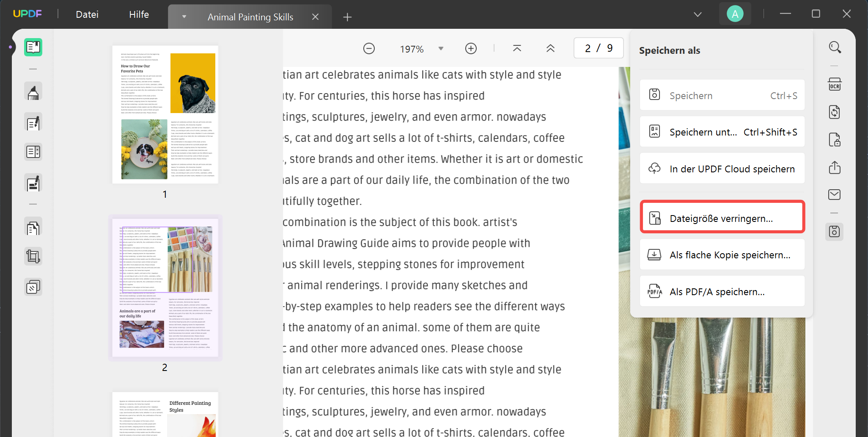Open the email sharing option

835,194
